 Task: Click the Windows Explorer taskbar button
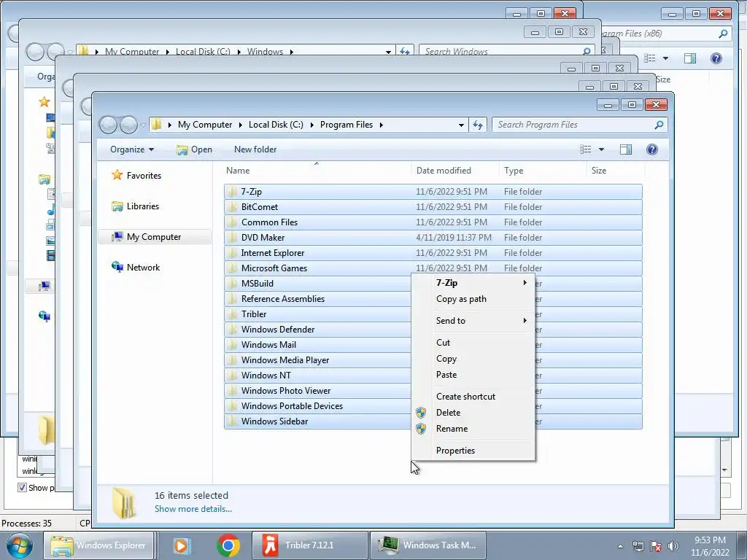point(99,545)
